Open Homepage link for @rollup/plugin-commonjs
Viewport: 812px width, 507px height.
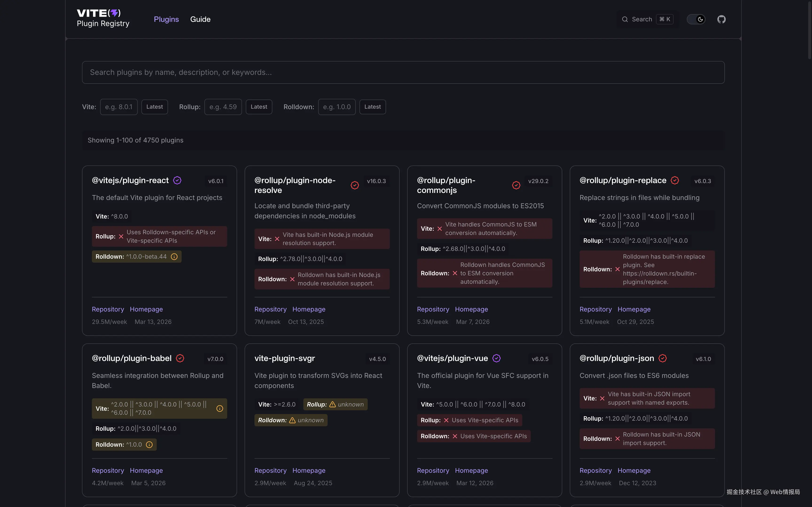click(x=471, y=309)
